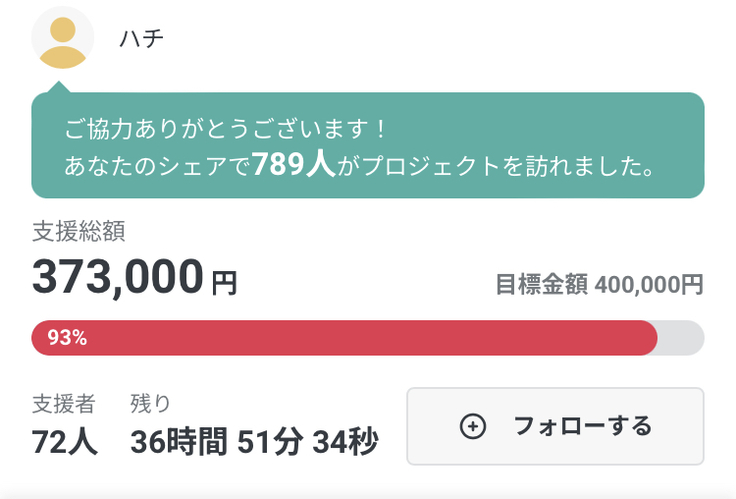Screen dimensions: 736x499
Task: Click the plus circle icon beside フォローする
Action: point(472,427)
